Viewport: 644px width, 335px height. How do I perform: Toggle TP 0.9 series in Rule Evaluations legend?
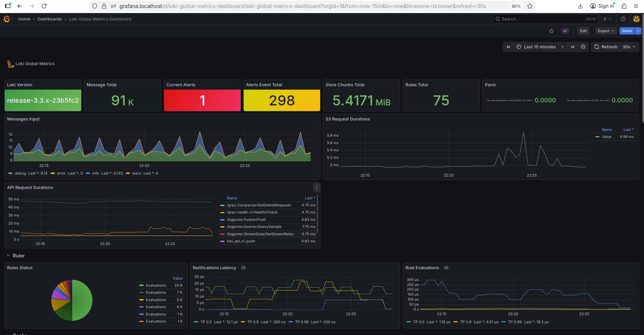point(465,322)
